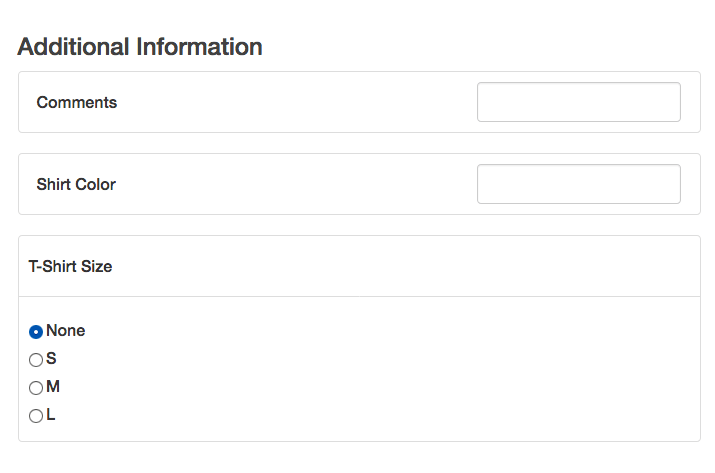Image resolution: width=715 pixels, height=473 pixels.
Task: Click the Additional Information section heading
Action: coord(140,47)
